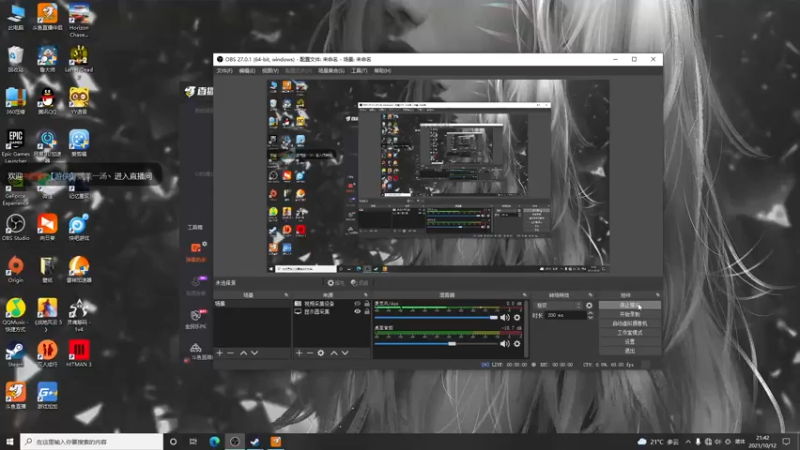Open Task View button on taskbar

(193, 441)
